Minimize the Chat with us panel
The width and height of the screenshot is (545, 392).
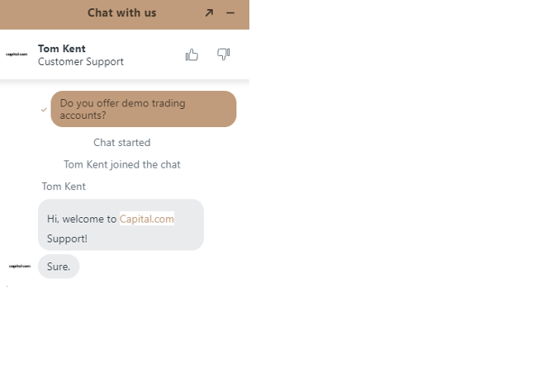point(230,13)
